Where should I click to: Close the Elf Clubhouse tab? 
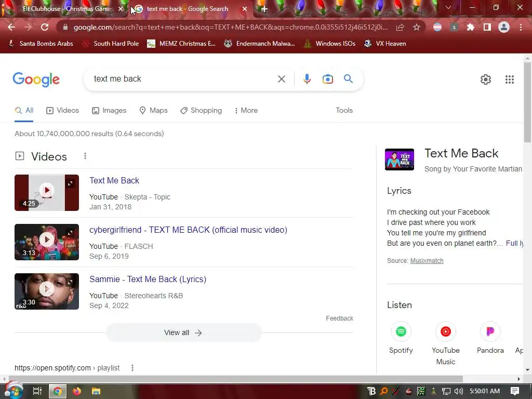[121, 9]
